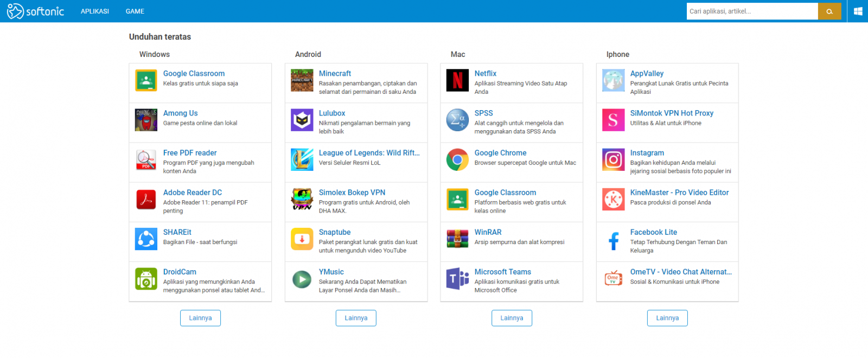Click 'Arsip sempurna dan alat kompresi' text
Image resolution: width=868 pixels, height=358 pixels.
(x=519, y=242)
